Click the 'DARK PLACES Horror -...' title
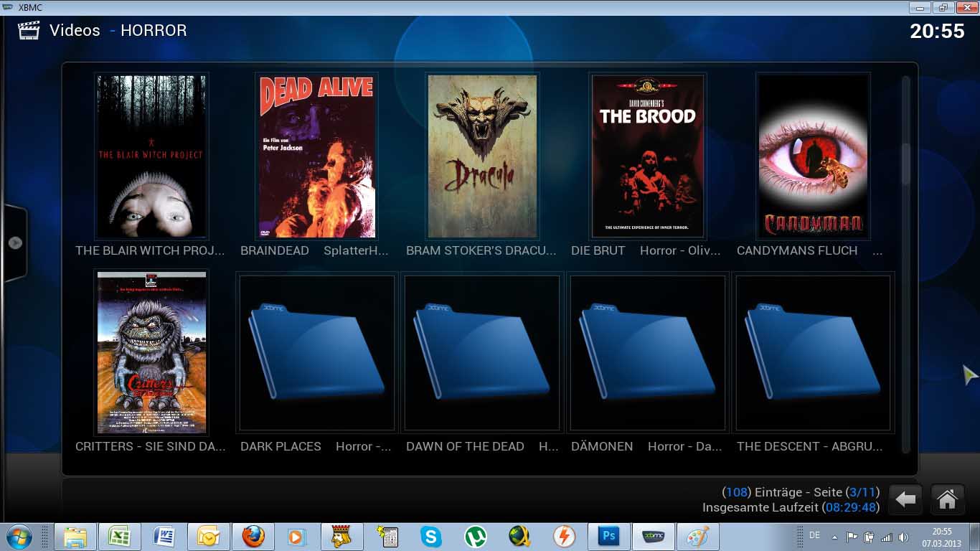980x551 pixels. point(316,446)
